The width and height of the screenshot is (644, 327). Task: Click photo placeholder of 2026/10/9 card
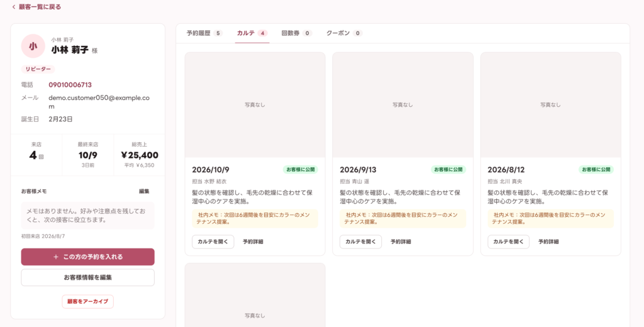[x=255, y=105]
